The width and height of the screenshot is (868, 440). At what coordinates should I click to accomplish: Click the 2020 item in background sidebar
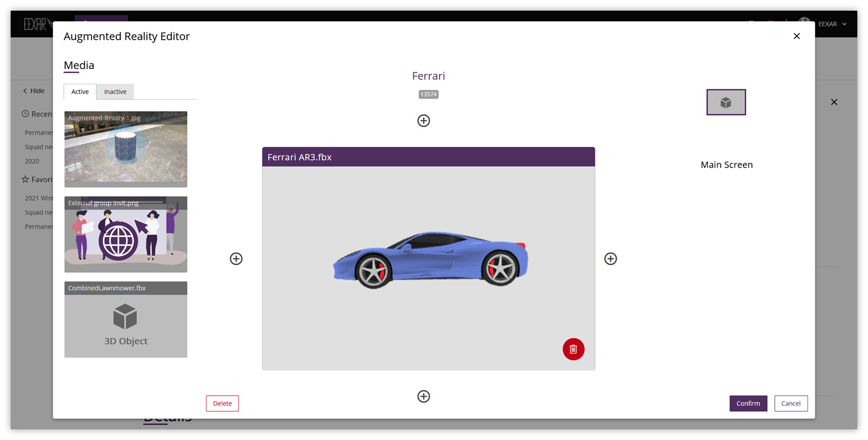click(x=32, y=161)
